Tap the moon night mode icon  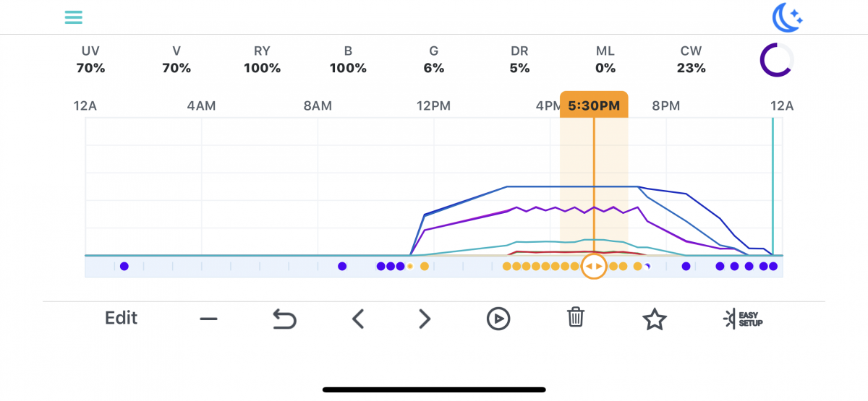(x=787, y=17)
